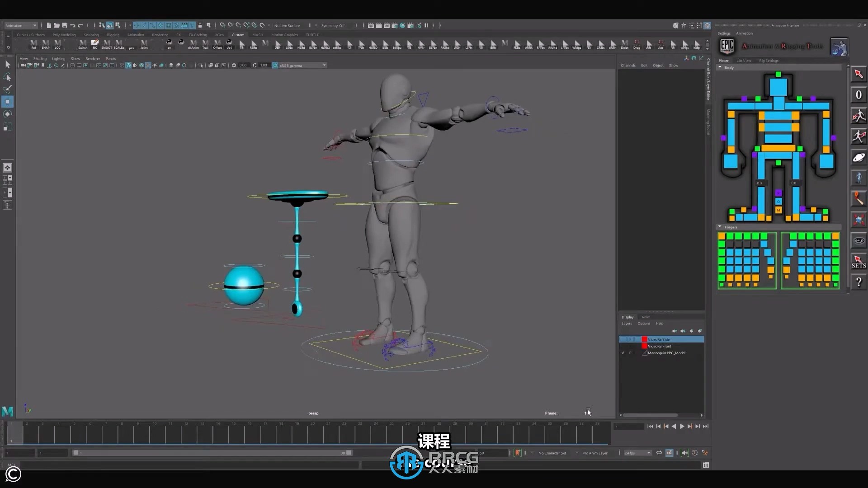Open the No Live Surface field
Image resolution: width=868 pixels, height=488 pixels.
point(287,25)
